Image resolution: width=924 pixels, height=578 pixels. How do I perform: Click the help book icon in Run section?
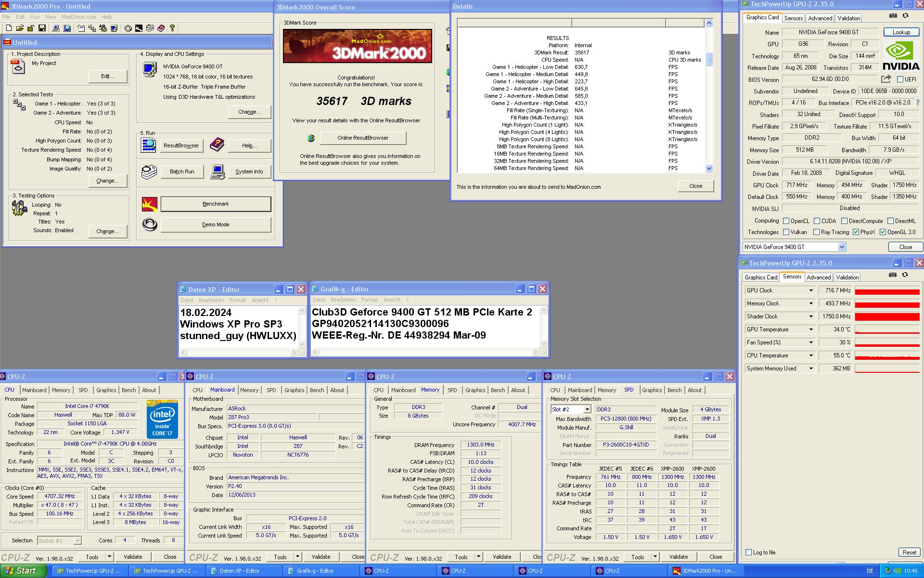217,144
